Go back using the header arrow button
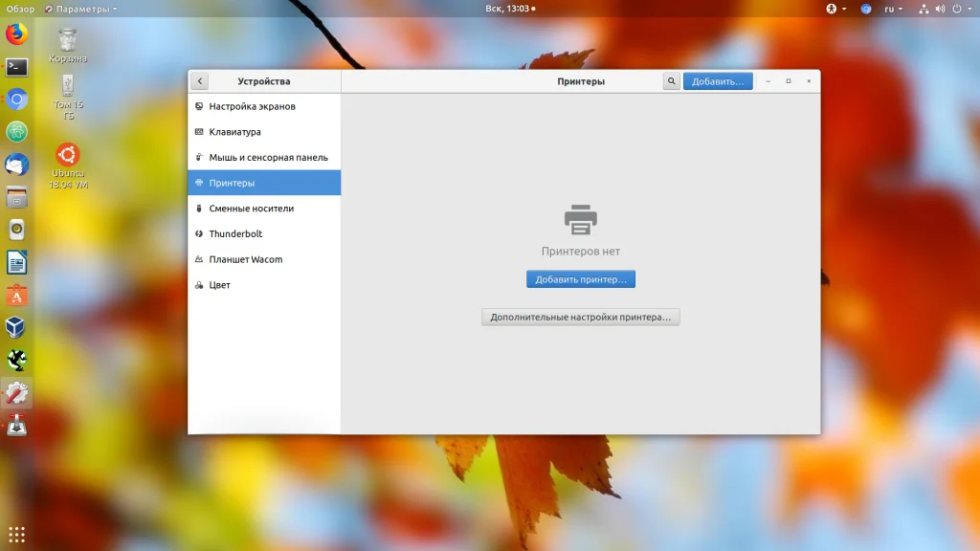The height and width of the screenshot is (551, 980). (x=199, y=81)
